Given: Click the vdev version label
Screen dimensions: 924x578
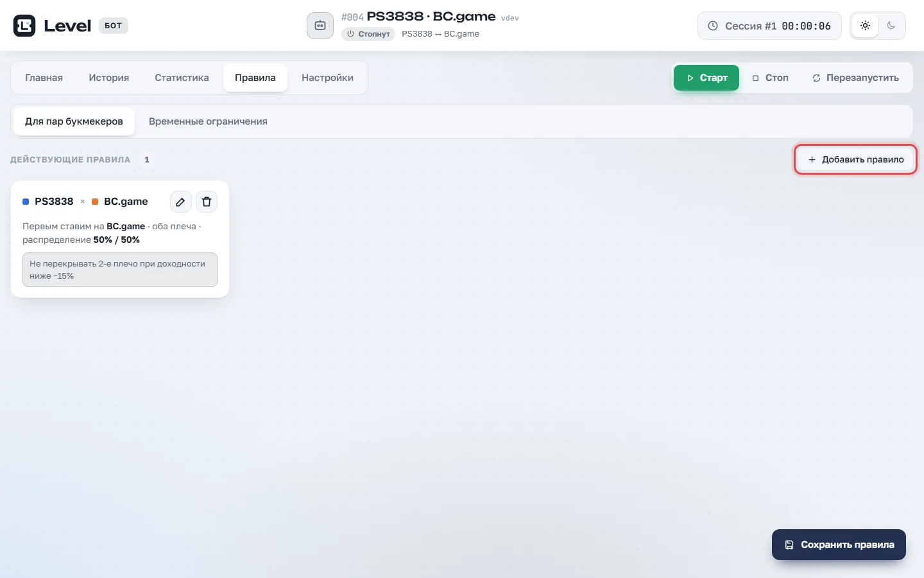Looking at the screenshot, I should [x=510, y=18].
